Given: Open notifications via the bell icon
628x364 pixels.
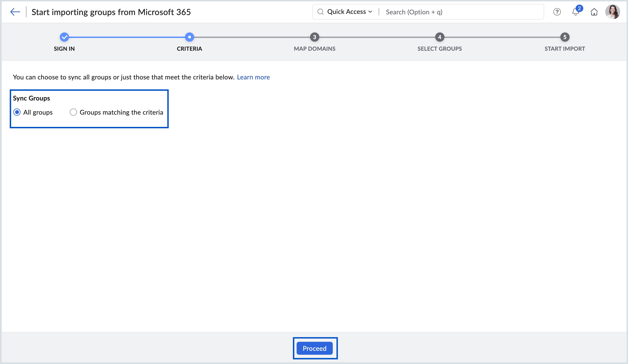Looking at the screenshot, I should coord(576,12).
